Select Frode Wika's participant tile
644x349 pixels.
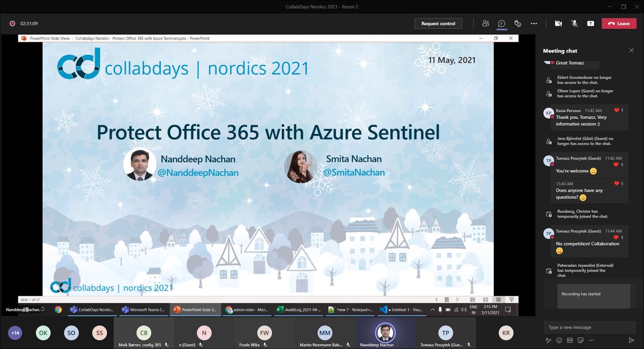click(265, 333)
